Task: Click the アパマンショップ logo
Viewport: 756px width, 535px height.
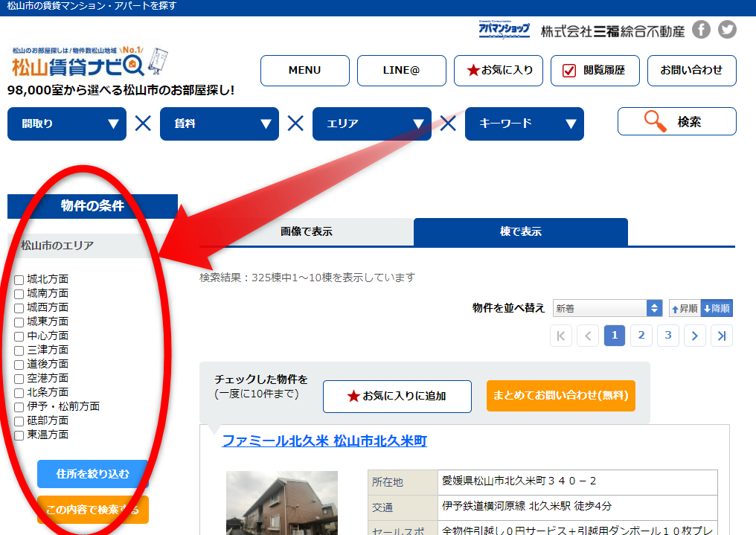Action: tap(504, 30)
